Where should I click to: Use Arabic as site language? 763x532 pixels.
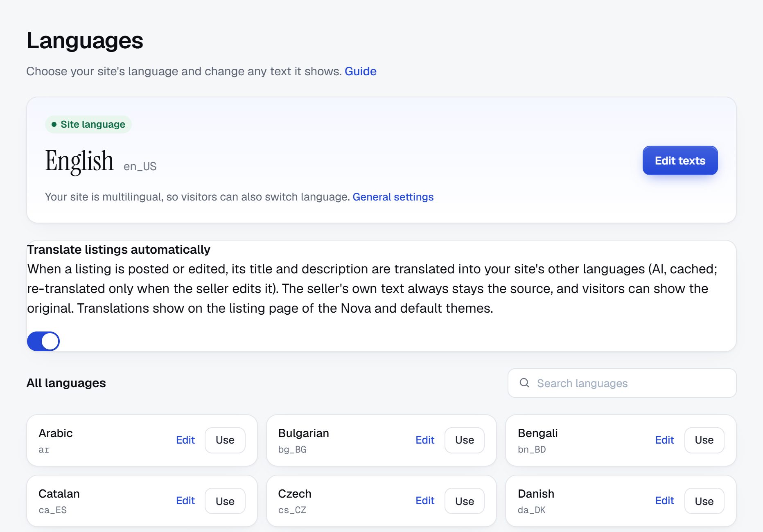click(x=225, y=440)
